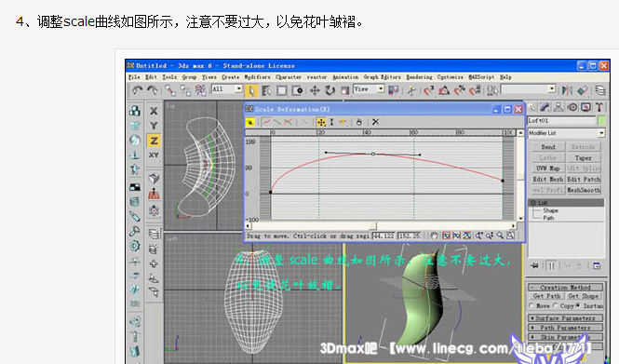Open the All selection filter dropdown

(227, 88)
